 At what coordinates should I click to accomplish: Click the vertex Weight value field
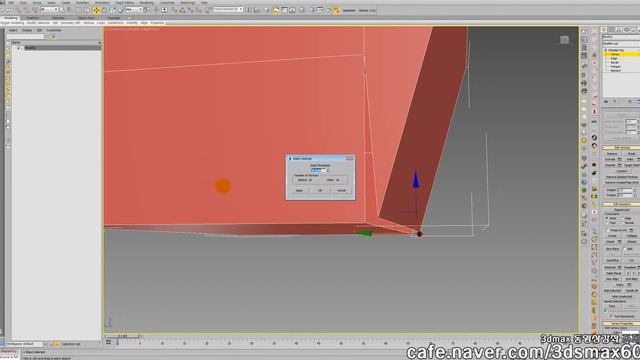(x=625, y=190)
